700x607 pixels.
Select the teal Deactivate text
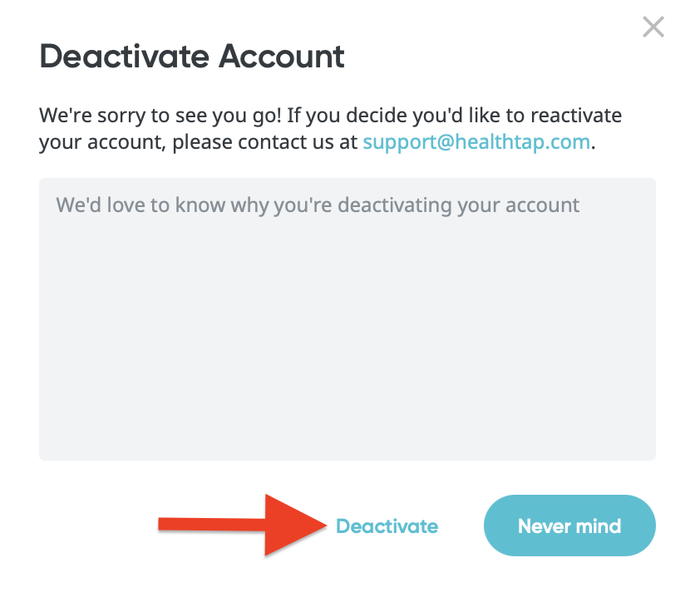(387, 526)
